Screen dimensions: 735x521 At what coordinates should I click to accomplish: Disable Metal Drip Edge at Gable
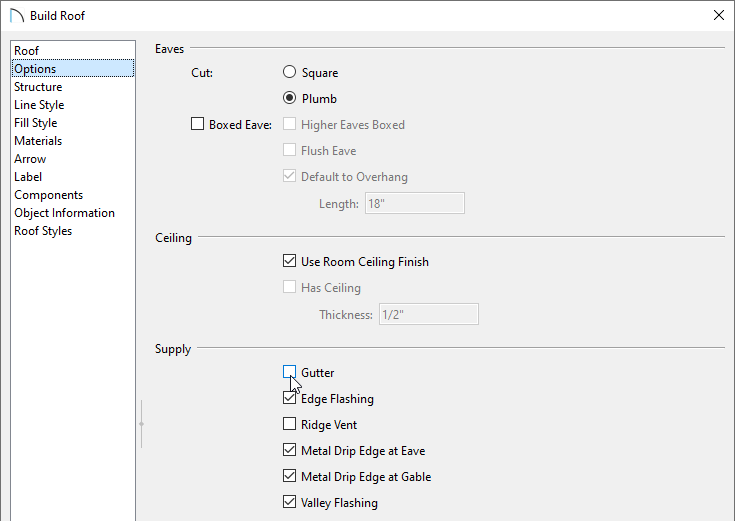click(x=290, y=477)
